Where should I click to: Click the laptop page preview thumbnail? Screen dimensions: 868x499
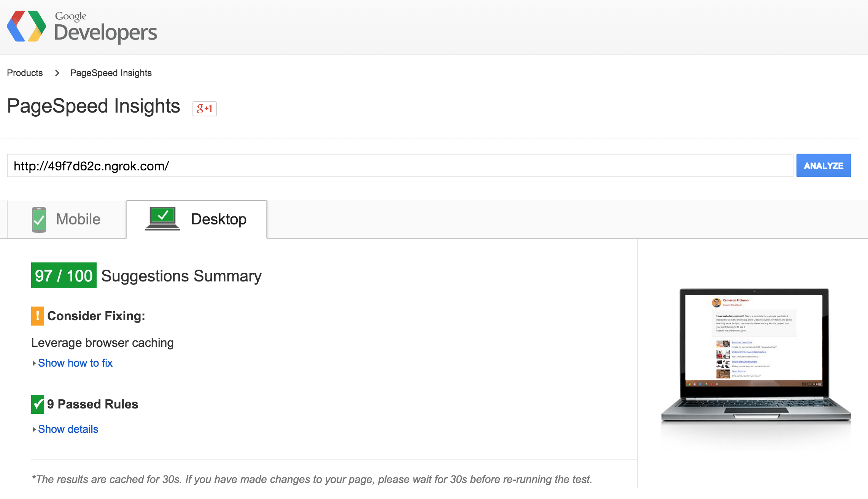(755, 354)
